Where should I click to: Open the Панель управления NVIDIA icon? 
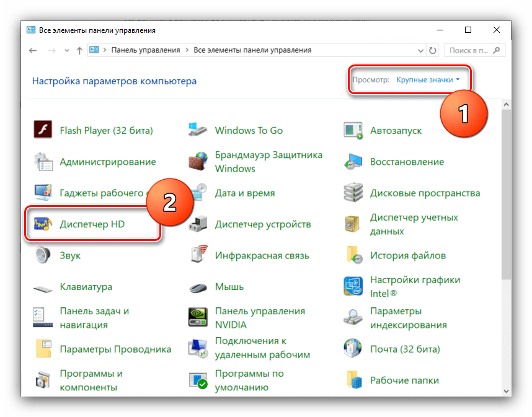(x=198, y=318)
